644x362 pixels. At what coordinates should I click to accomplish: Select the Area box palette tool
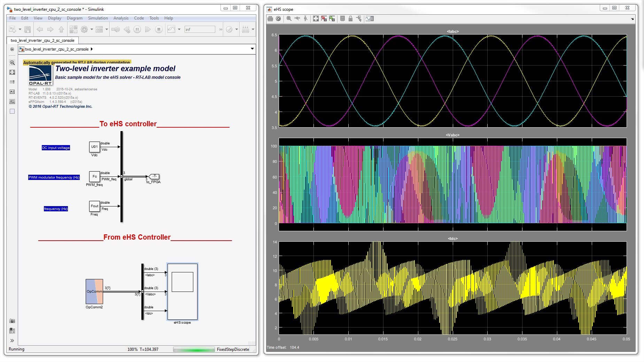pos(12,111)
